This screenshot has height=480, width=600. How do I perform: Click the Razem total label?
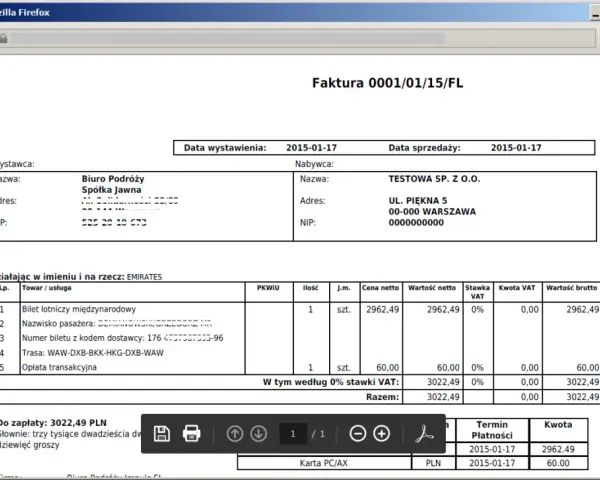tap(382, 397)
